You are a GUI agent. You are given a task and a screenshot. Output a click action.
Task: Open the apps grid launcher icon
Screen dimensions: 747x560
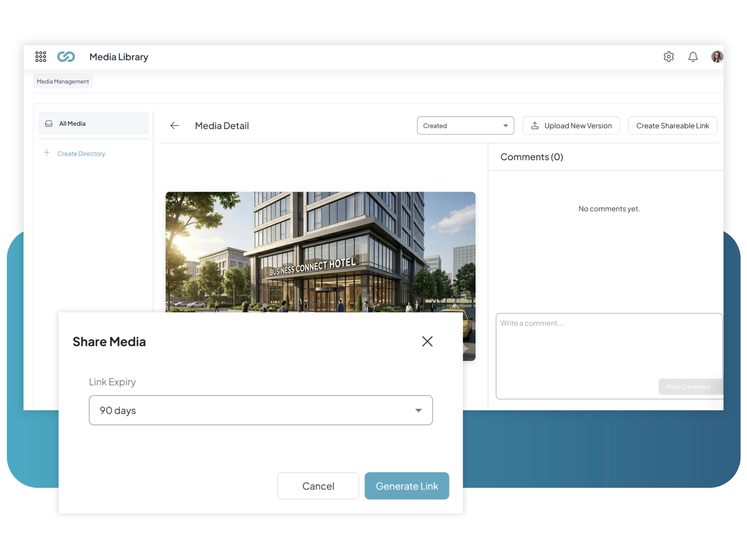40,57
